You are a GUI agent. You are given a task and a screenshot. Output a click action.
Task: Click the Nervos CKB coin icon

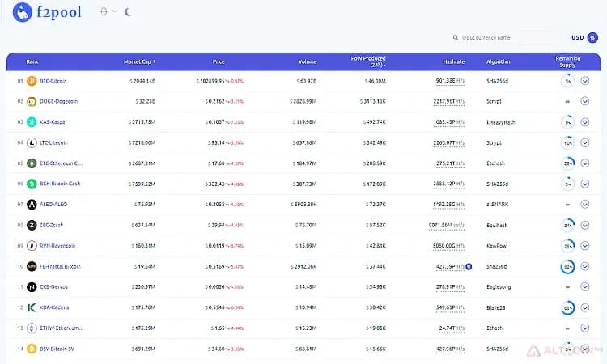point(32,287)
